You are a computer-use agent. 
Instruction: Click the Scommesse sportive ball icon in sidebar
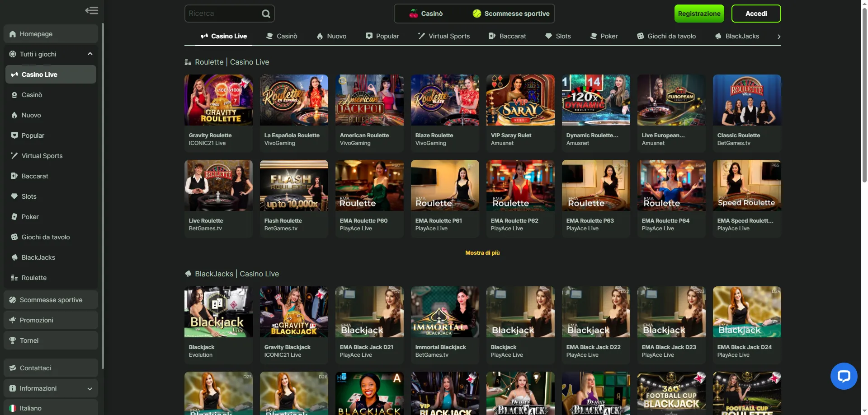(13, 300)
